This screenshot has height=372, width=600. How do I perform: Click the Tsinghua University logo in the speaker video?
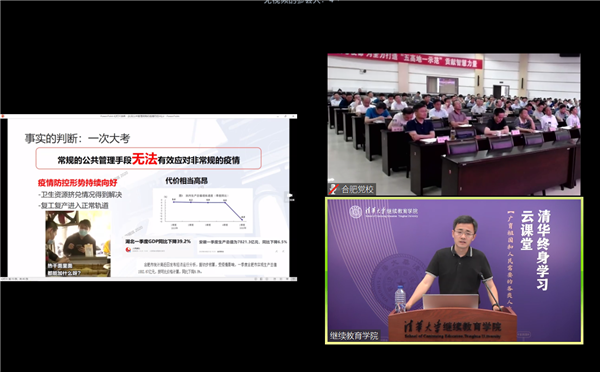tap(356, 211)
